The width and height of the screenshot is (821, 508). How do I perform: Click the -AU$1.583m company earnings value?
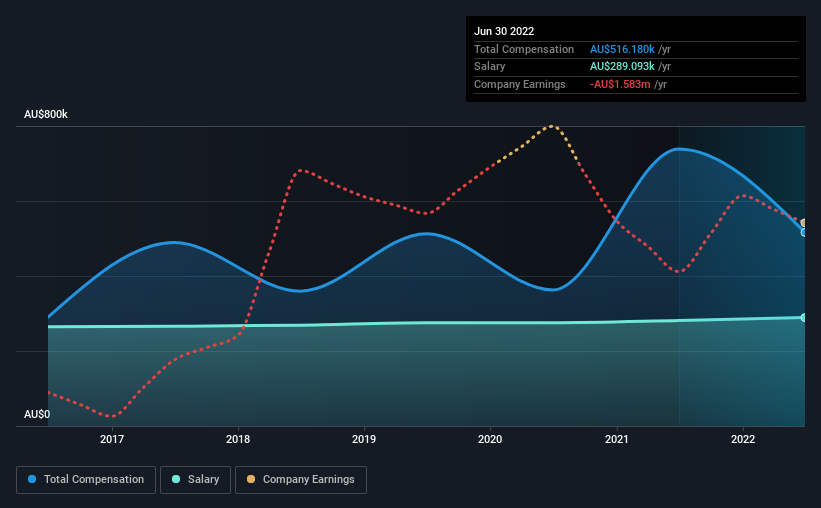620,84
